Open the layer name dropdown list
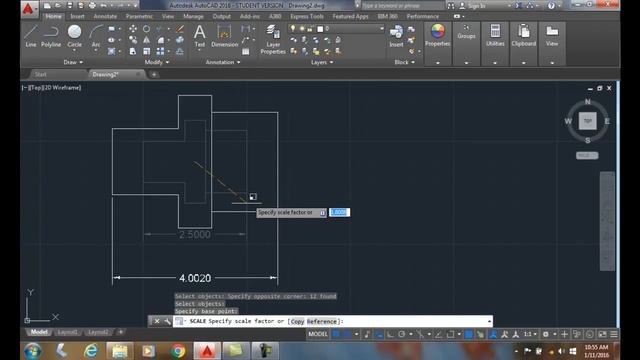The image size is (640, 360). (x=382, y=29)
